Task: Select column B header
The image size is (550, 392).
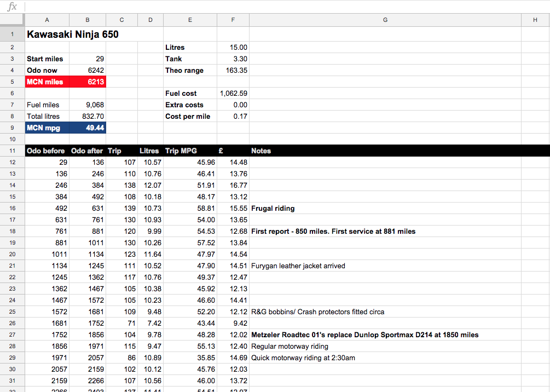Action: click(88, 20)
